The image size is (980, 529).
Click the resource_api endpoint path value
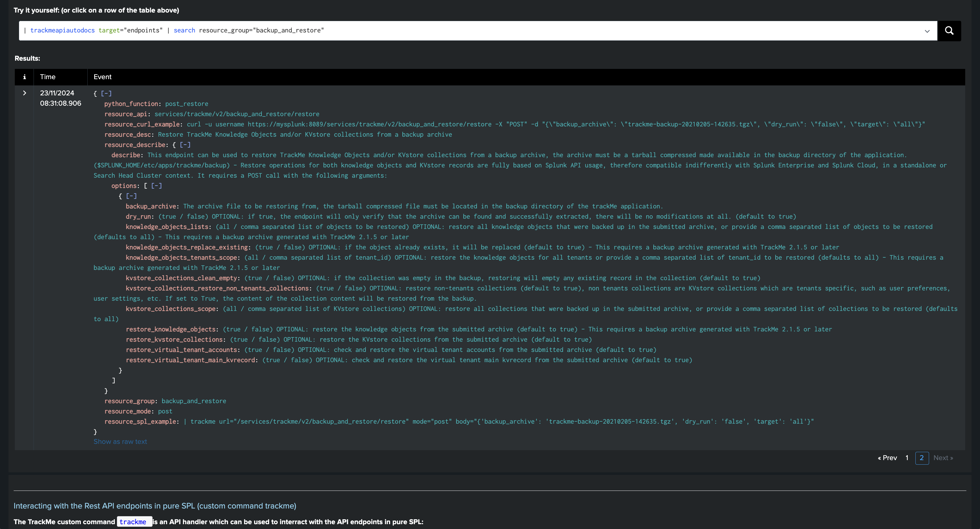237,114
